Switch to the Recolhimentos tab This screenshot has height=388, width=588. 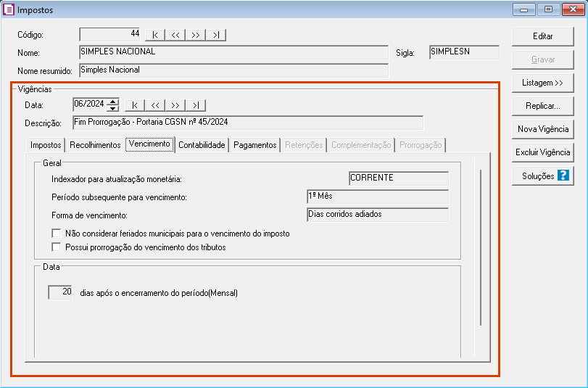tap(95, 145)
